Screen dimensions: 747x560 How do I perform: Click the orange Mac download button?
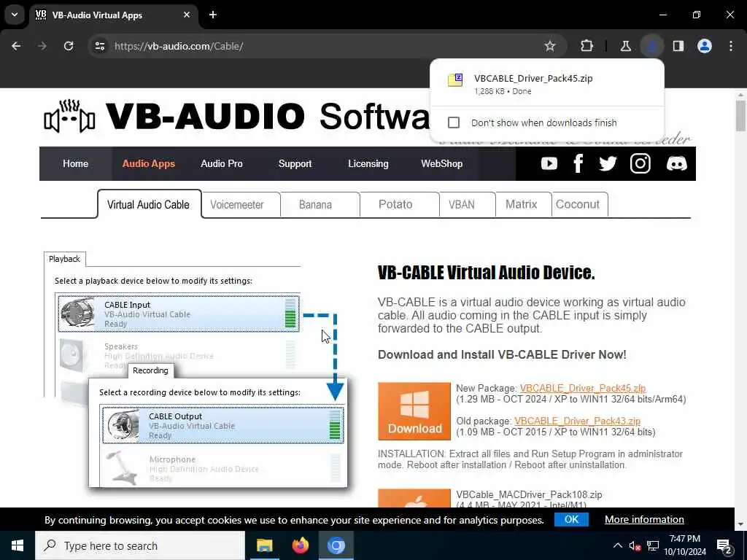[414, 498]
